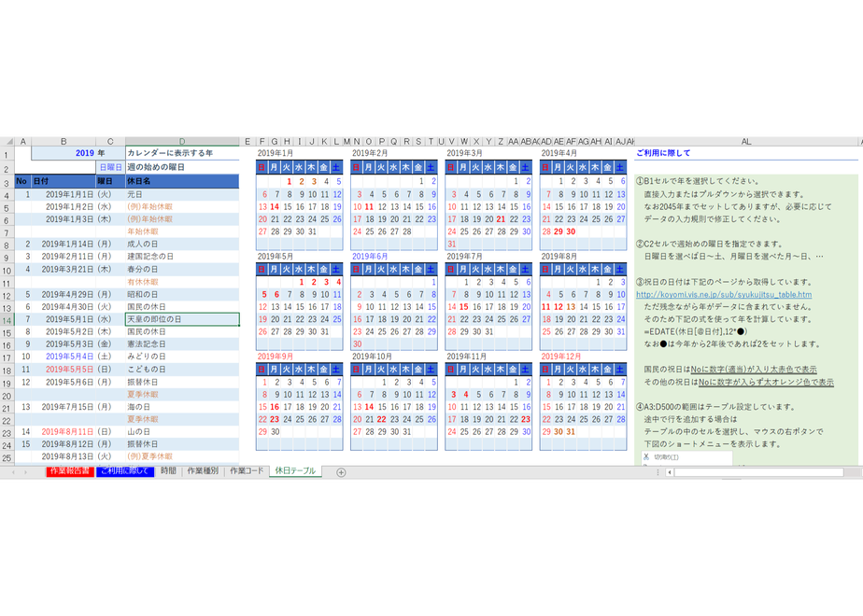
Task: Open the 作業コード sheet tab
Action: click(x=247, y=470)
